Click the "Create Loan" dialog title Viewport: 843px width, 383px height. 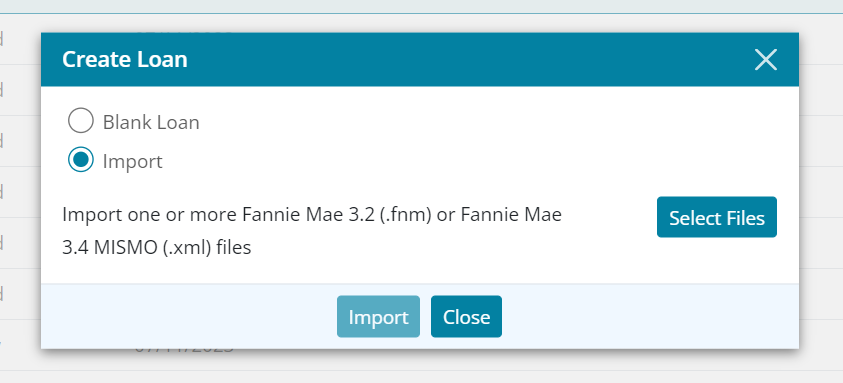[x=125, y=59]
